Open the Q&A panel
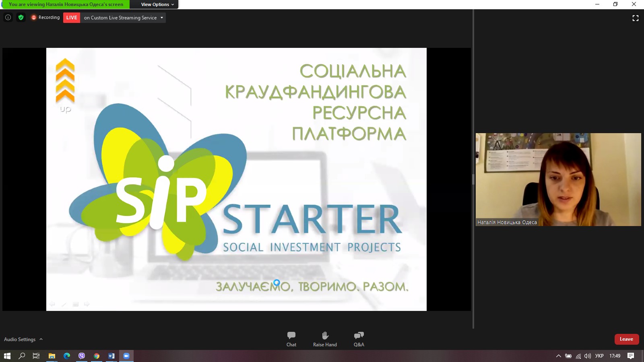 (x=359, y=339)
